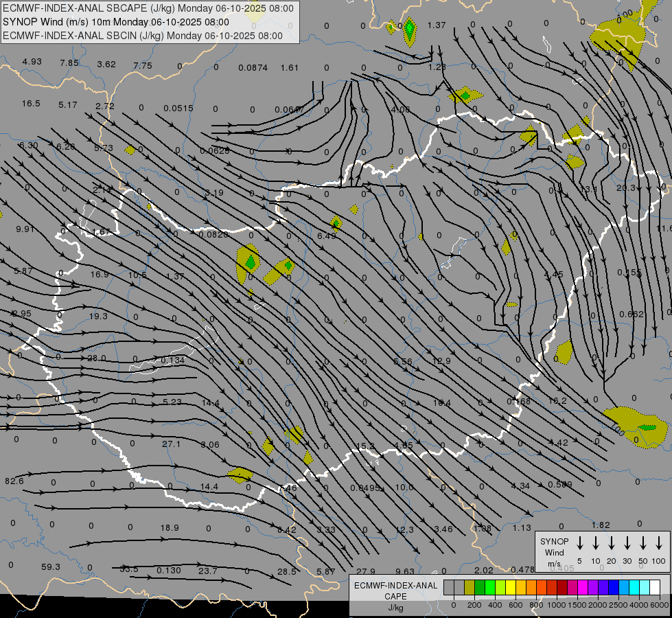Click the 20.3 value on the map

(626, 187)
